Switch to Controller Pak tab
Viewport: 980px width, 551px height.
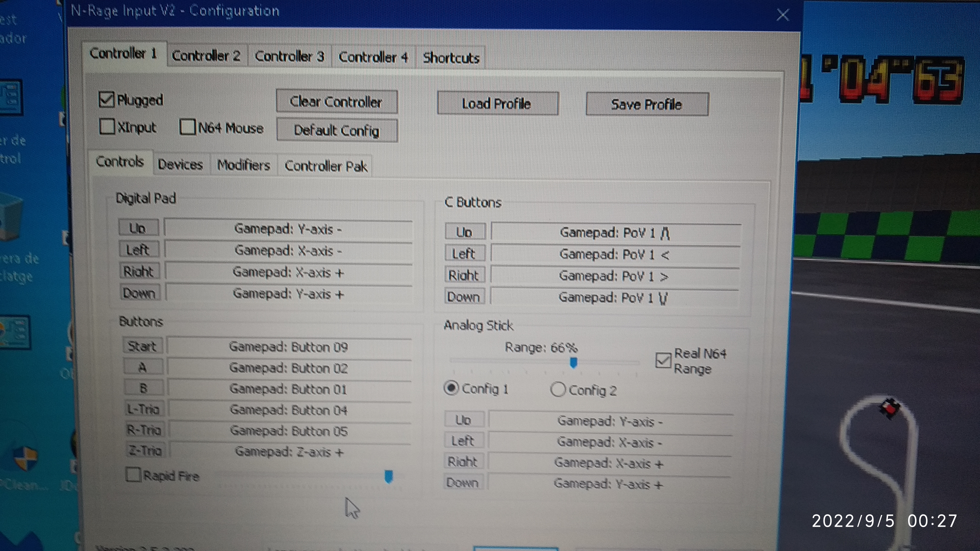[x=326, y=166]
